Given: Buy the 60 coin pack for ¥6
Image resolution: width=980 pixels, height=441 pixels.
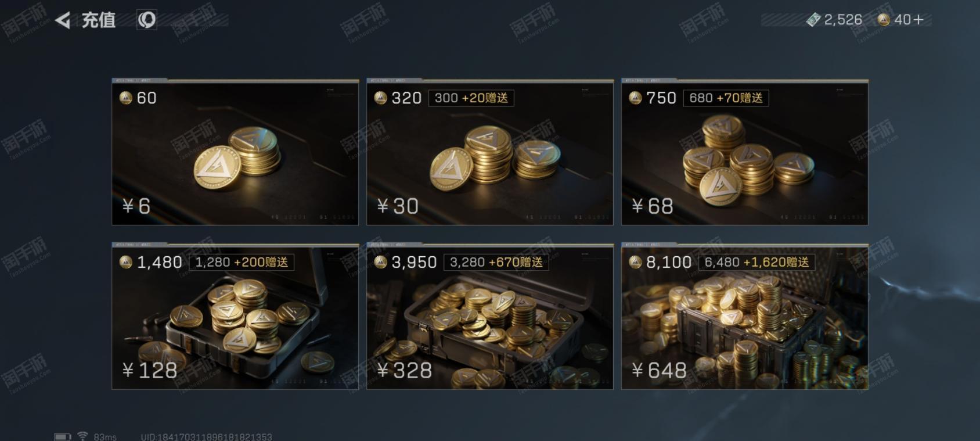Looking at the screenshot, I should 235,152.
